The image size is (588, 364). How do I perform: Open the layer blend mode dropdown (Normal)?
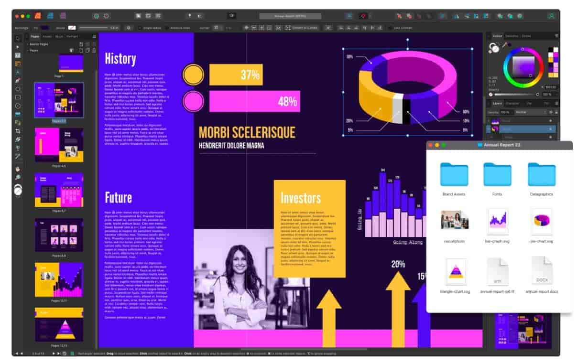click(531, 112)
